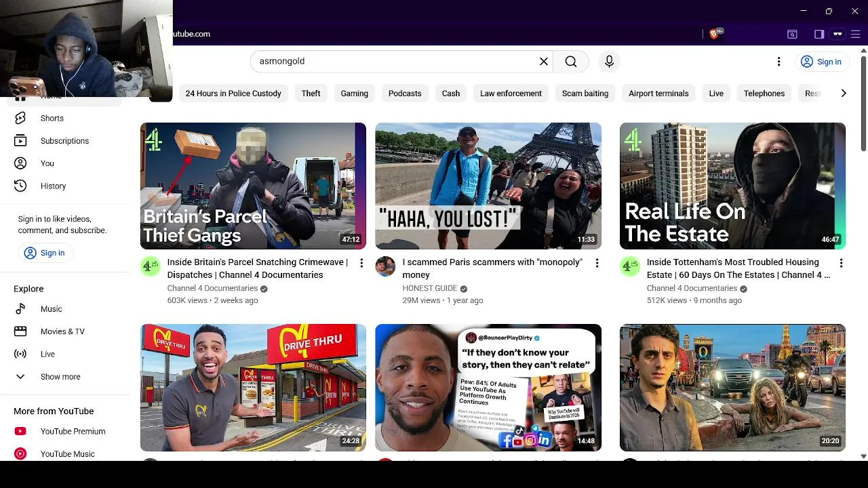Open I scammed Paris scammers video title
The width and height of the screenshot is (868, 488).
pos(492,268)
